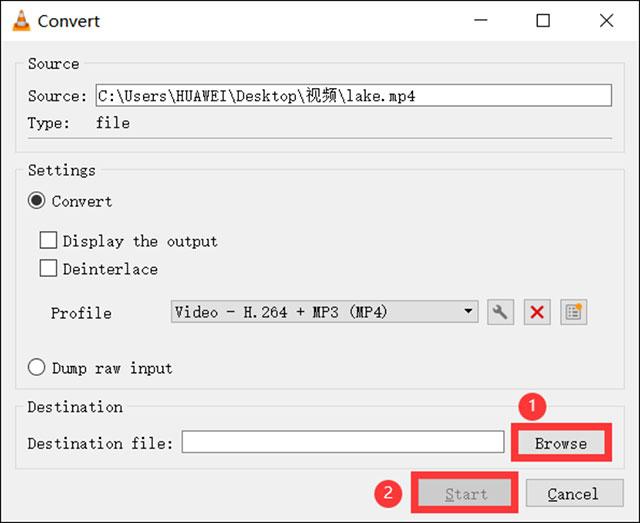Delete selected profile with red X icon
This screenshot has width=640, height=523.
tap(537, 312)
